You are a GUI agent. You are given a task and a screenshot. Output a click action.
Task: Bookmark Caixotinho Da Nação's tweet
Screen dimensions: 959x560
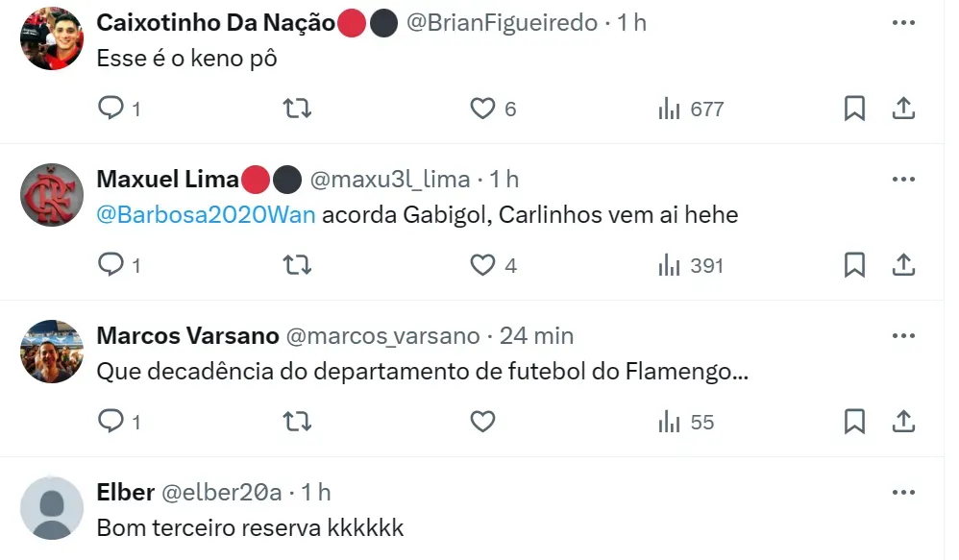click(854, 109)
